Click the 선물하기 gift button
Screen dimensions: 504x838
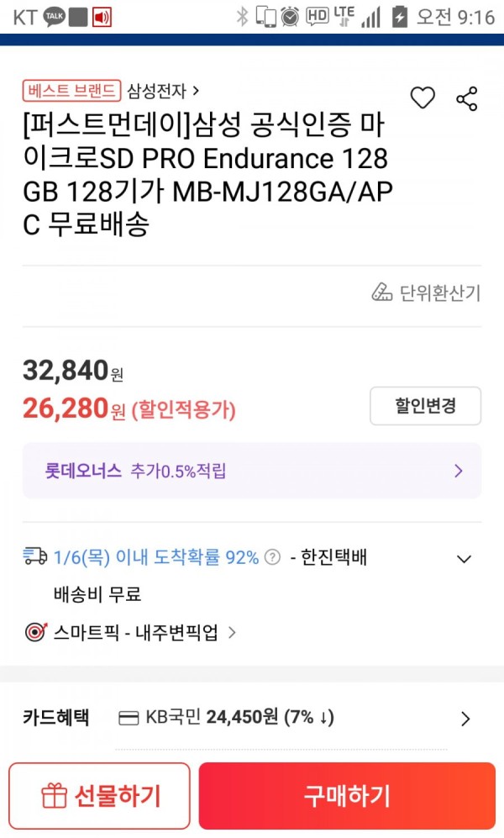click(99, 796)
